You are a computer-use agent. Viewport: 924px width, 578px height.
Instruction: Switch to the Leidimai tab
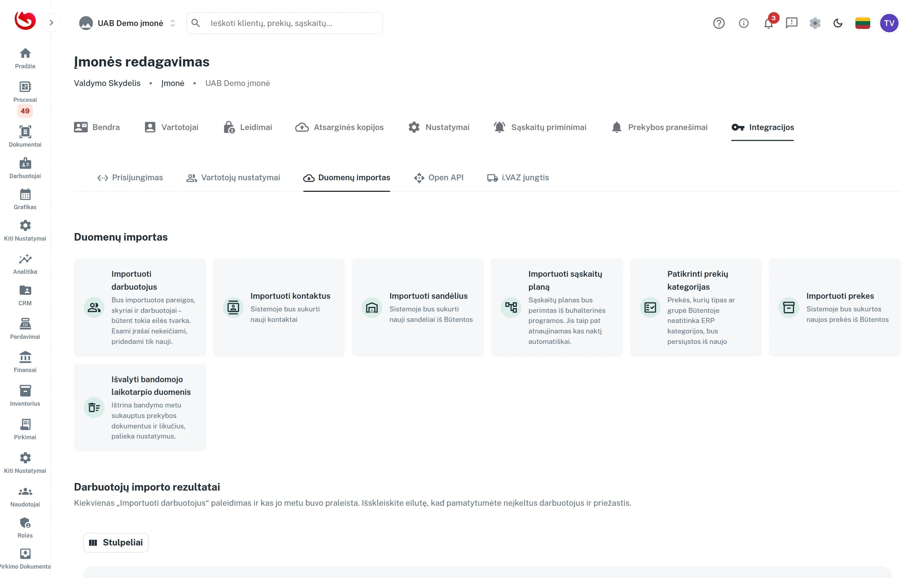coord(247,127)
